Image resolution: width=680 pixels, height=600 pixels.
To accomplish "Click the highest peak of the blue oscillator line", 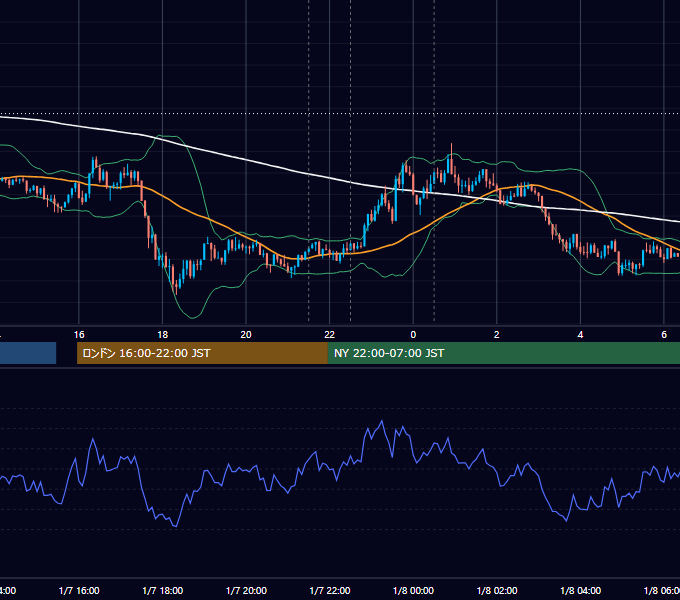I will (x=382, y=421).
